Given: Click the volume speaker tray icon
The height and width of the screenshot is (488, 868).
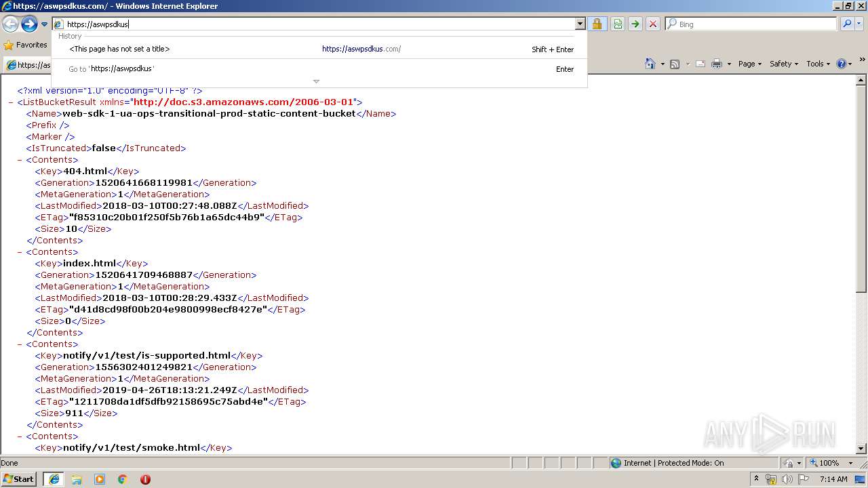Looking at the screenshot, I should tap(787, 479).
